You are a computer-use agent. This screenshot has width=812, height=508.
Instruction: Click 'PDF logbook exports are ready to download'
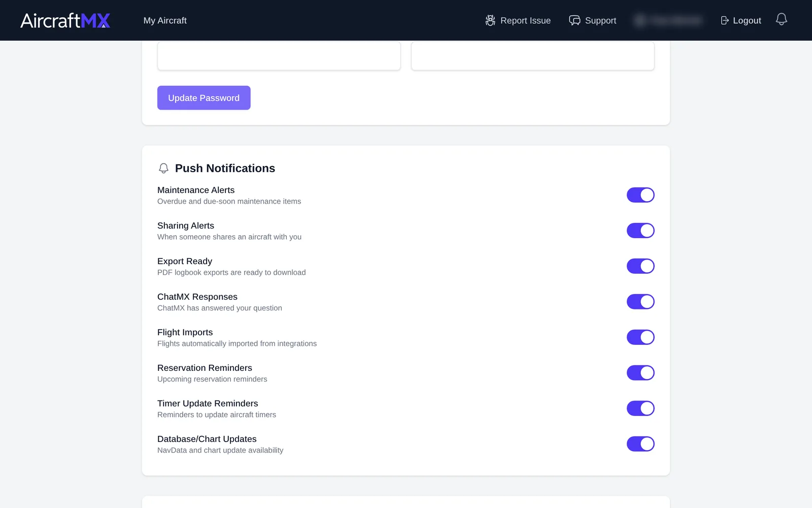(231, 273)
